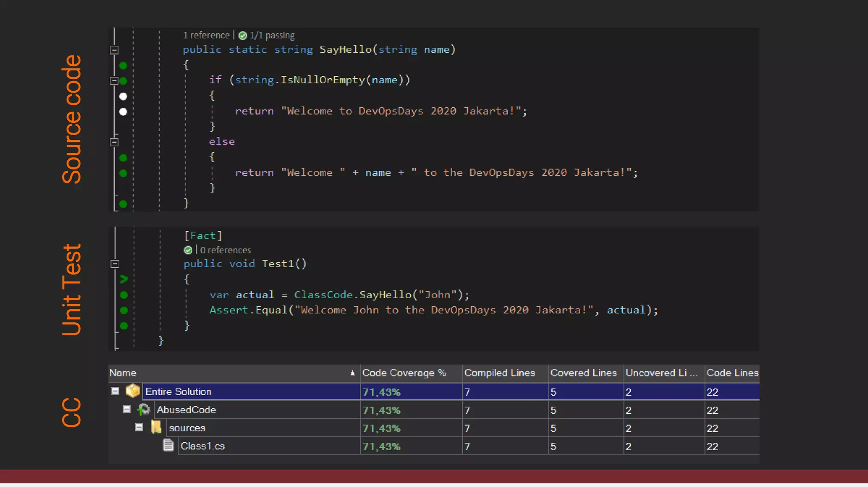Viewport: 868px width, 488px height.
Task: Select the Class1.cs row
Action: tap(434, 446)
